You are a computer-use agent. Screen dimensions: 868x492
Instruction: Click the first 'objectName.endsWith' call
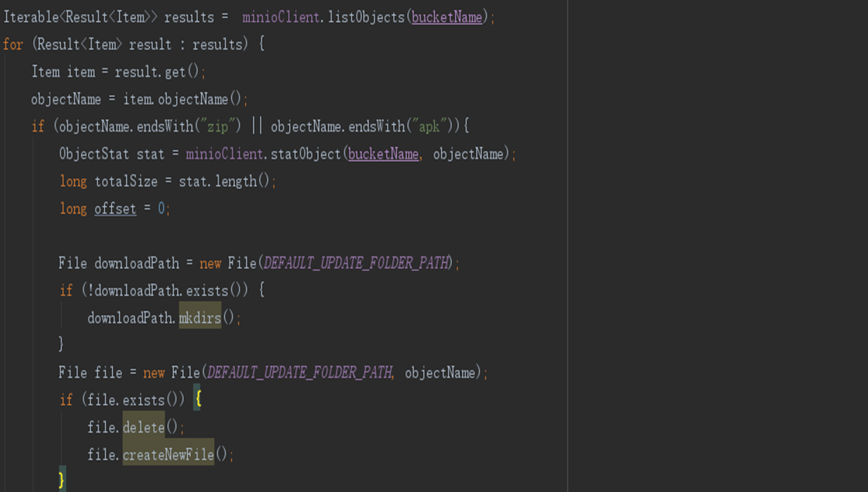(x=126, y=127)
